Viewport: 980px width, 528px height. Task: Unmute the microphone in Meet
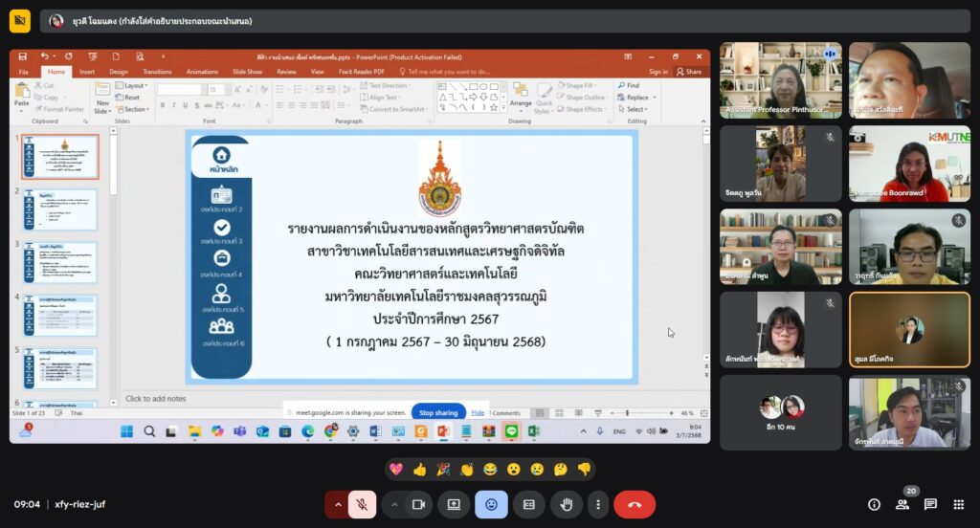(362, 504)
